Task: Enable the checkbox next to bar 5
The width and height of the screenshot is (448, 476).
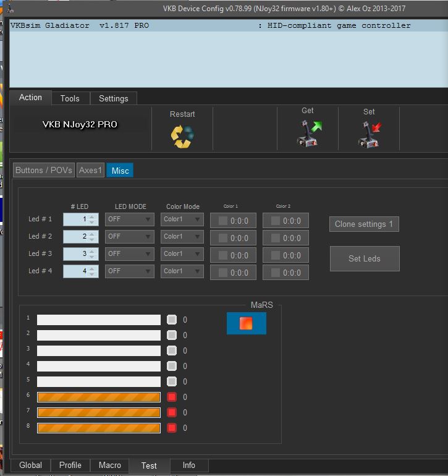Action: pyautogui.click(x=172, y=381)
